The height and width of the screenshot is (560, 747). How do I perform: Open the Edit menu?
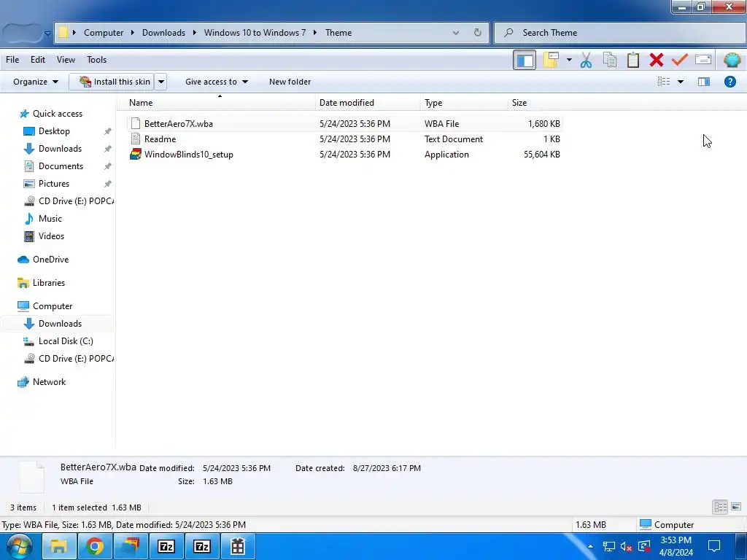38,60
